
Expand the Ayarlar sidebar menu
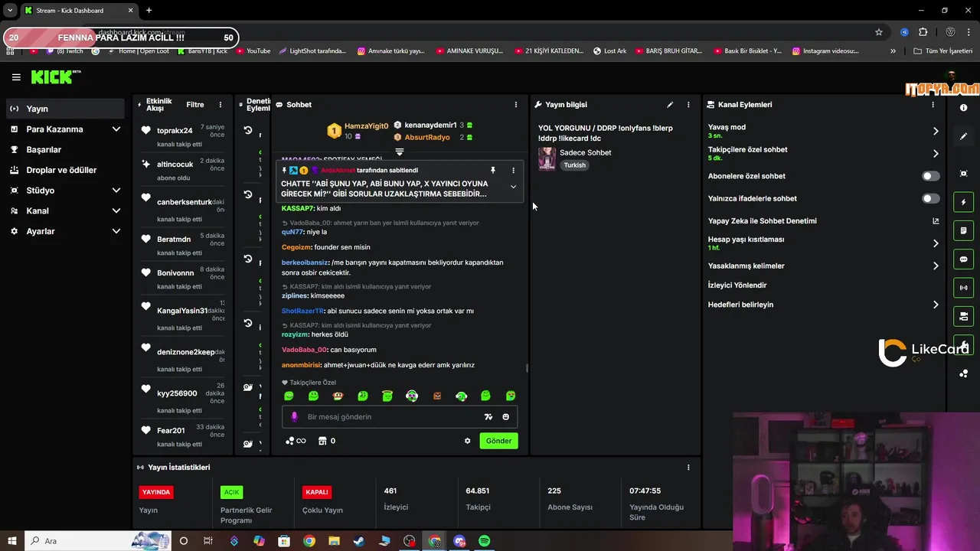[x=65, y=231]
